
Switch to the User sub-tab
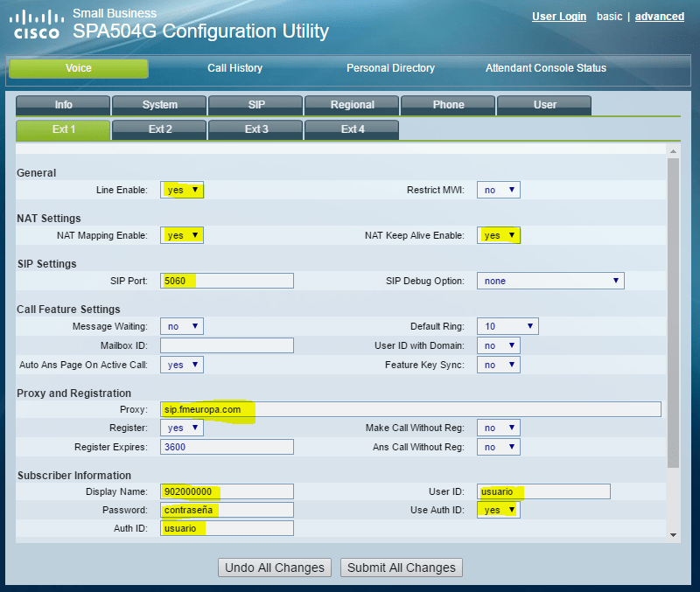click(544, 105)
